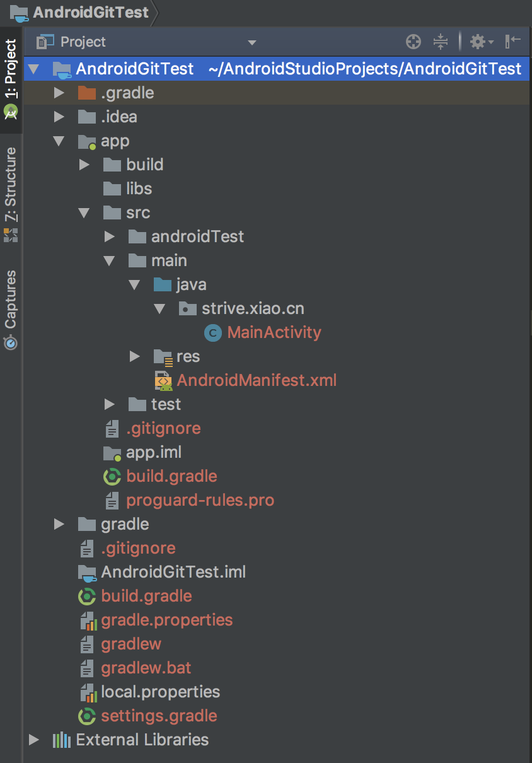Select the proguard-rules.pro file
The width and height of the screenshot is (532, 763).
pyautogui.click(x=200, y=501)
